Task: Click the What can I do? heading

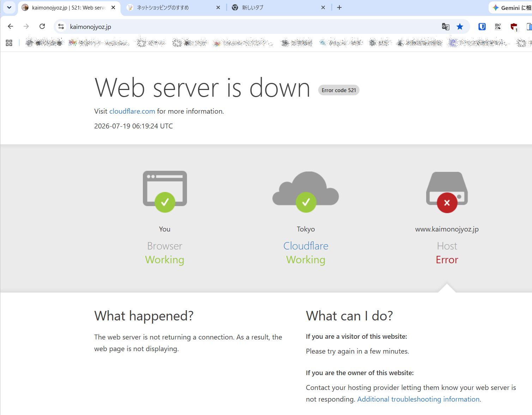Action: tap(349, 316)
